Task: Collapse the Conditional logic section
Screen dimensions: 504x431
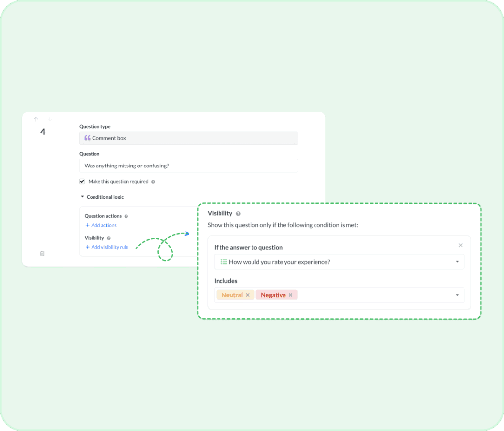Action: [x=82, y=197]
